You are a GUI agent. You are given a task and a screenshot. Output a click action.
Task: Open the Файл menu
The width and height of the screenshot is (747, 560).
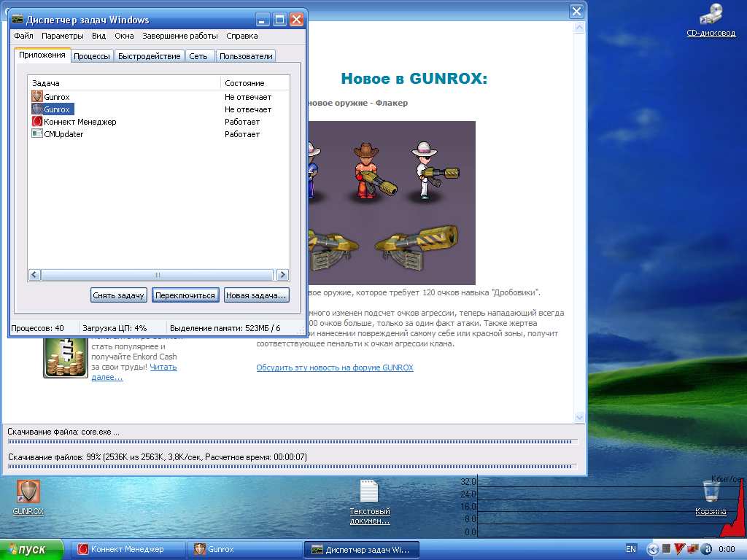click(23, 36)
